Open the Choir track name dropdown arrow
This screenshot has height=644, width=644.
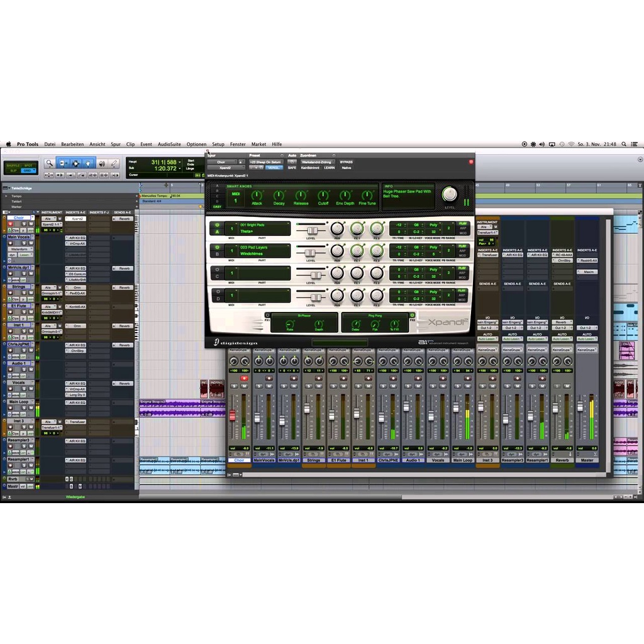[32, 218]
